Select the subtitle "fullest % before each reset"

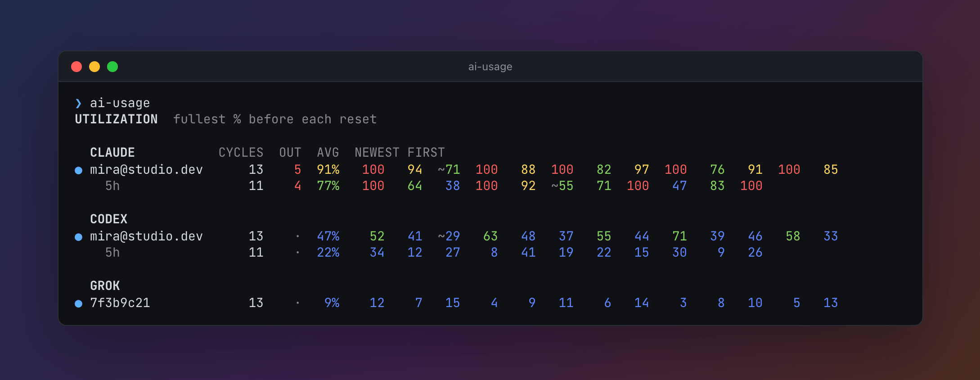point(275,119)
